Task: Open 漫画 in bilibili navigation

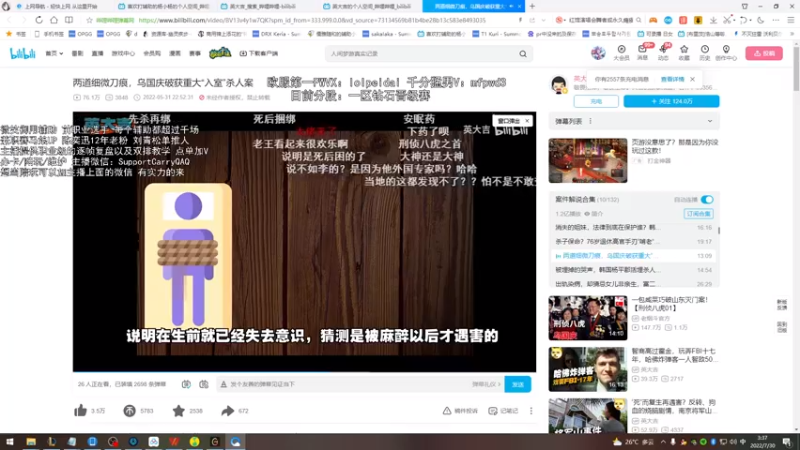Action: (x=175, y=53)
